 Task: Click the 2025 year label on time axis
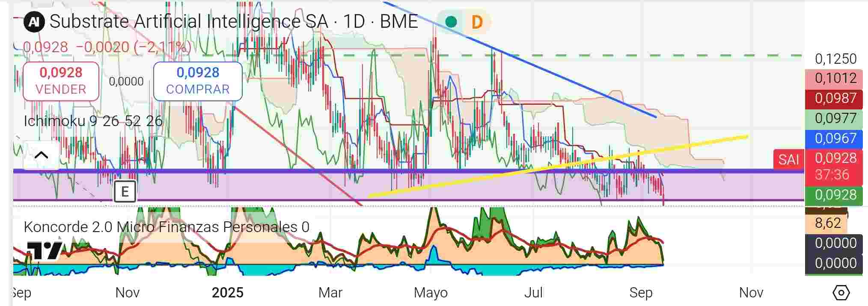pos(228,293)
